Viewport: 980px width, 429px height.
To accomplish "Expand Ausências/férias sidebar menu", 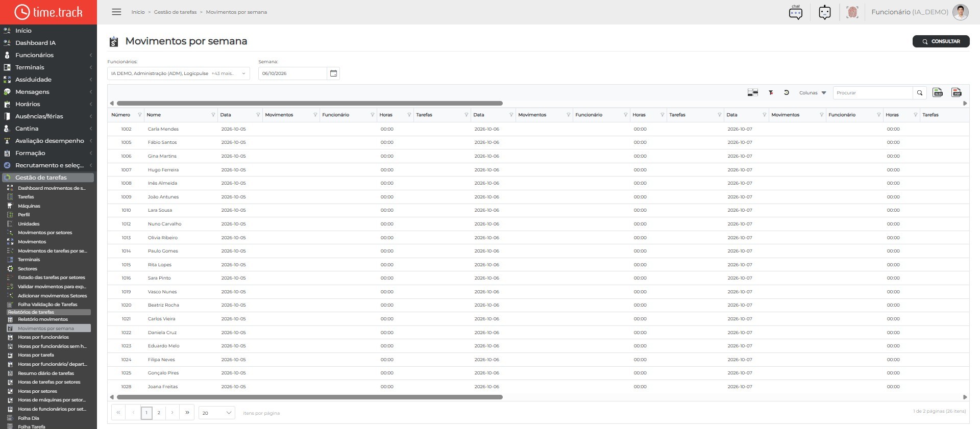I will click(48, 116).
